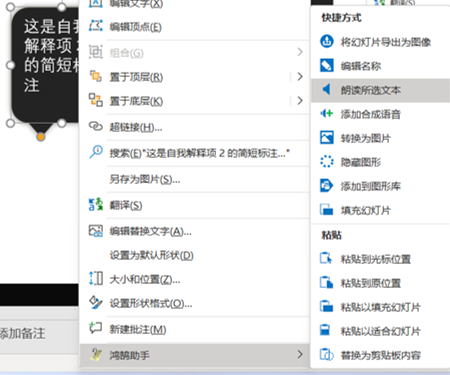The height and width of the screenshot is (375, 450).
Task: Choose 粘贴到原位置 submenu item
Action: pos(380,283)
